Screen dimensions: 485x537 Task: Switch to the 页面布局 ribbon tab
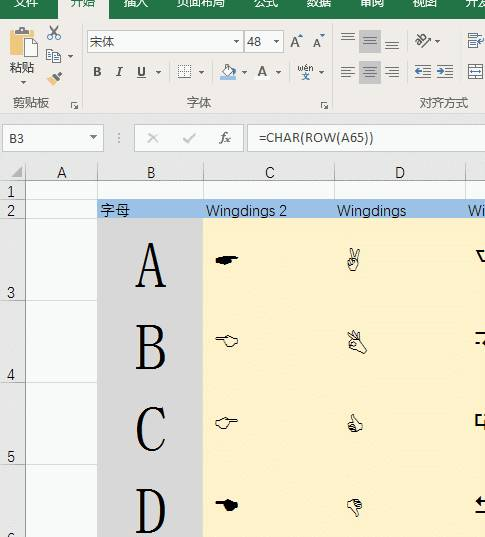pos(200,3)
